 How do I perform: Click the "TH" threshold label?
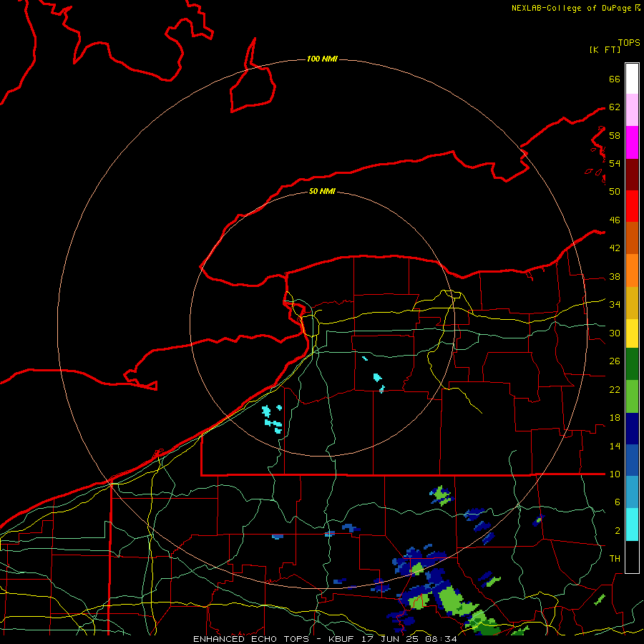point(615,559)
